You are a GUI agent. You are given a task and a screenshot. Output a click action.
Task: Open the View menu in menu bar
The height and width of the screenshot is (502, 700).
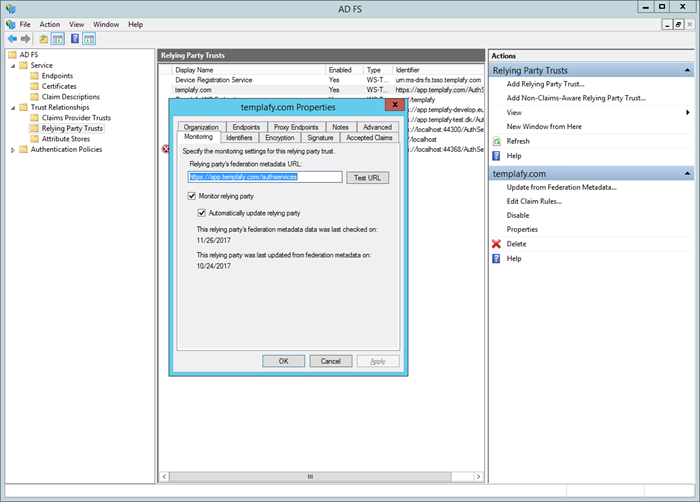(76, 25)
